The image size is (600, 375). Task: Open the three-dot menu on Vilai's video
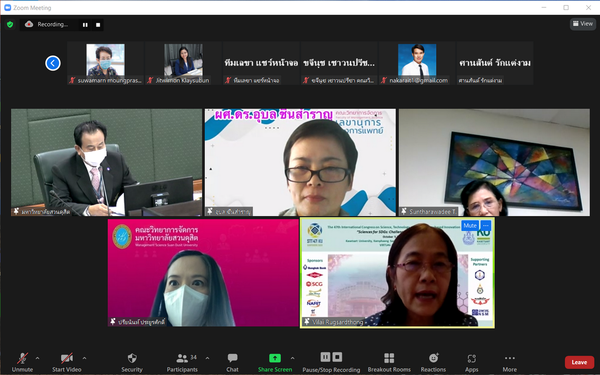click(486, 225)
